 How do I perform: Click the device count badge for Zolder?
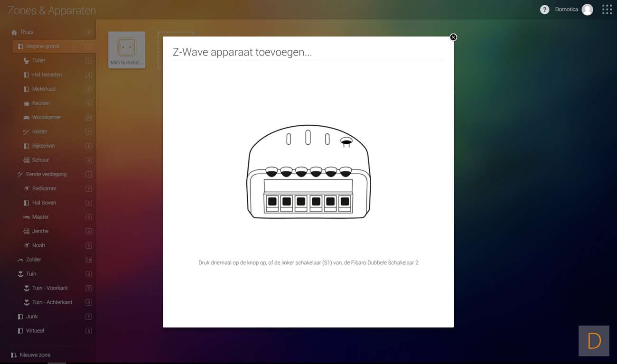[89, 260]
